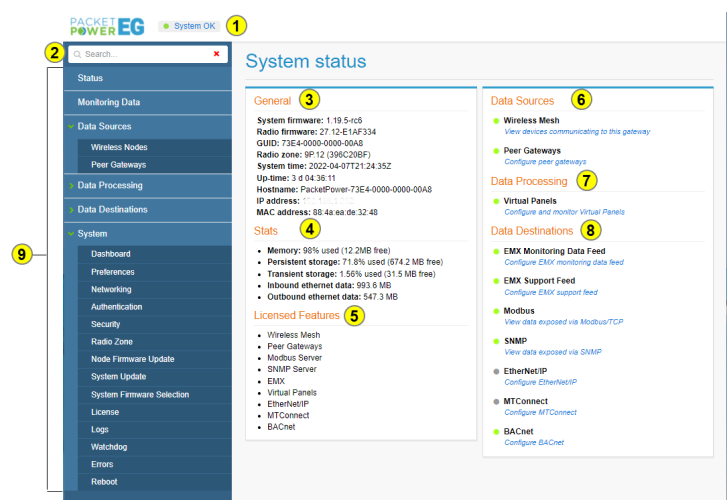
Task: Click green status dot beside Wireless Mesh
Action: click(x=496, y=120)
